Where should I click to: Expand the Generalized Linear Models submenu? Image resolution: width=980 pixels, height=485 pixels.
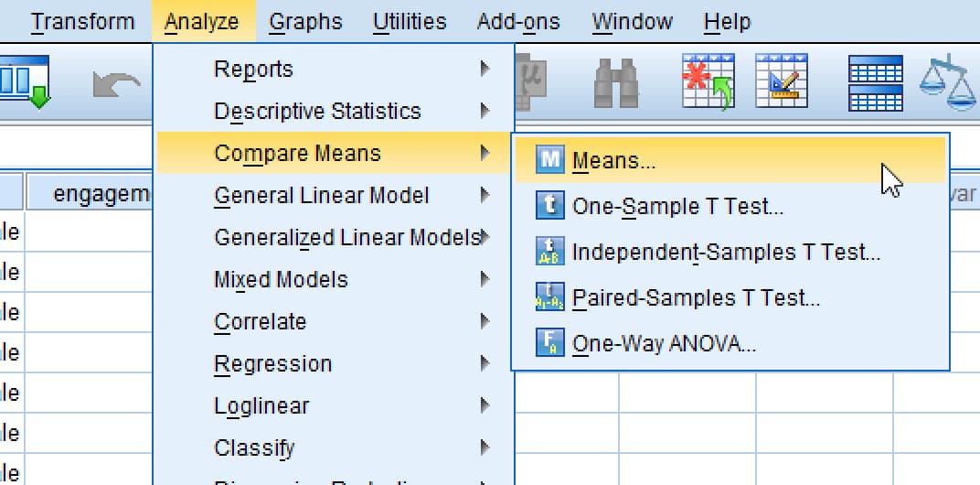pos(335,238)
